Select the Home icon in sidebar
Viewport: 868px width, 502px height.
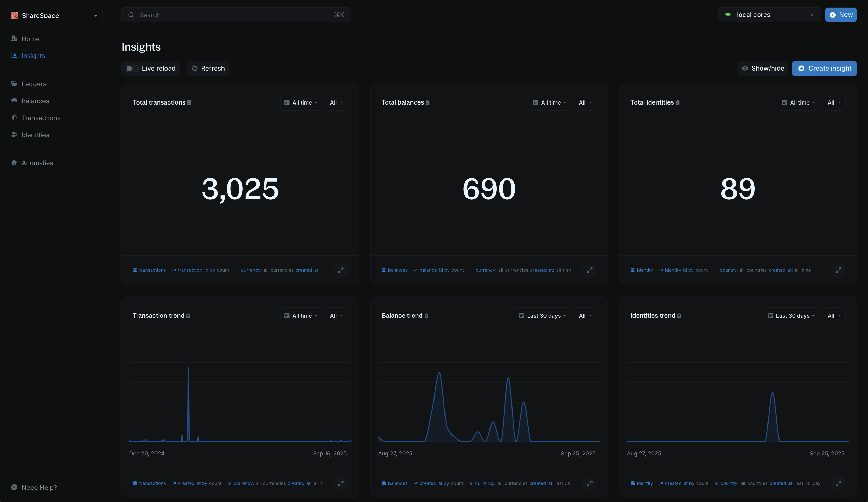14,39
